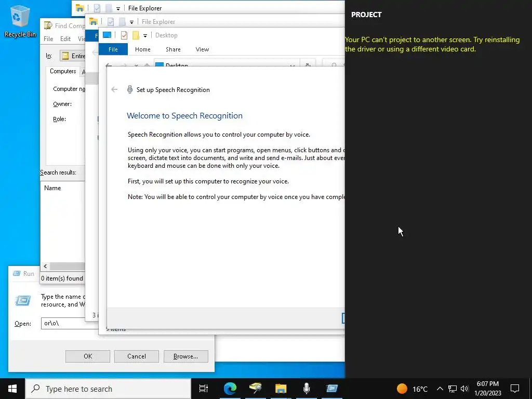Switch to Share ribbon tab
Viewport: 532px width, 399px height.
coord(173,49)
